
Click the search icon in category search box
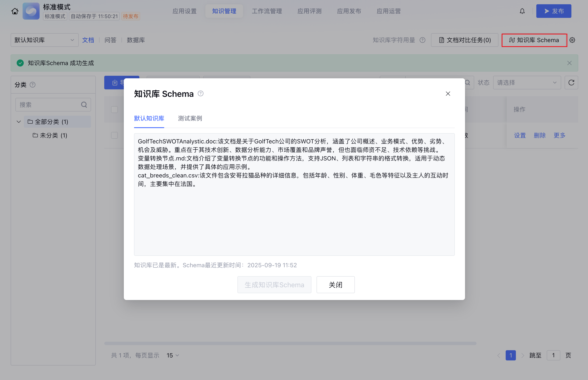[84, 105]
